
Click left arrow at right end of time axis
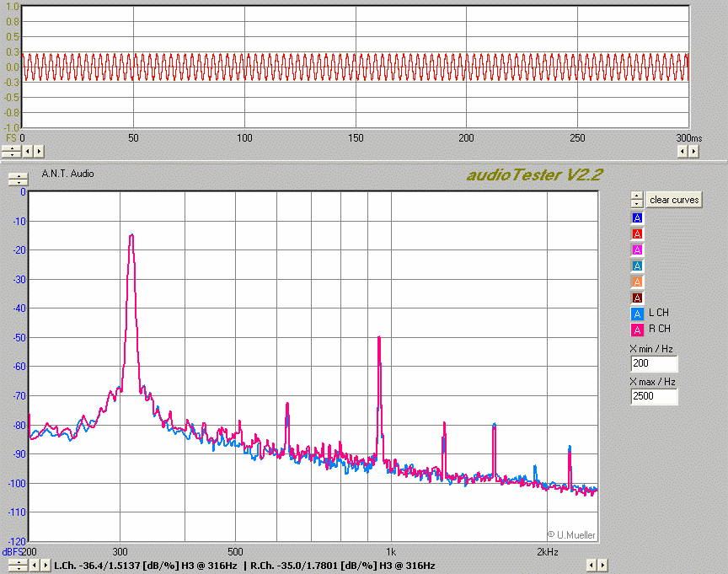click(682, 151)
